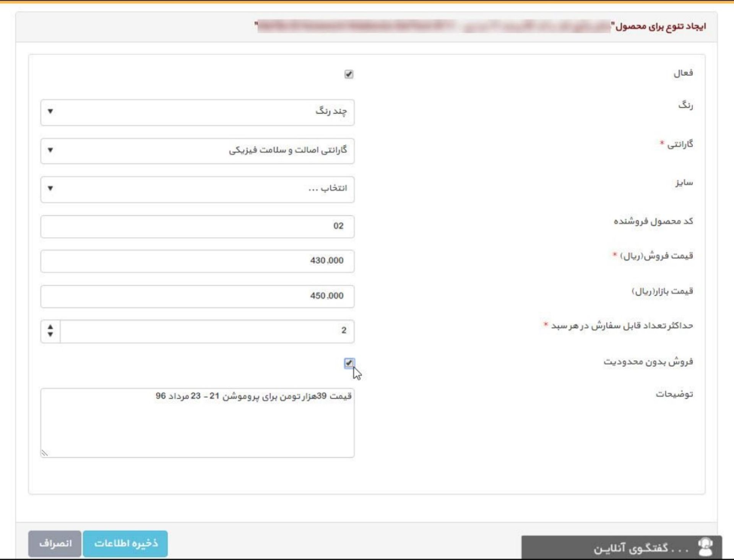The image size is (734, 560).
Task: Click the کد محصول فروشنده field with 02
Action: (x=197, y=226)
